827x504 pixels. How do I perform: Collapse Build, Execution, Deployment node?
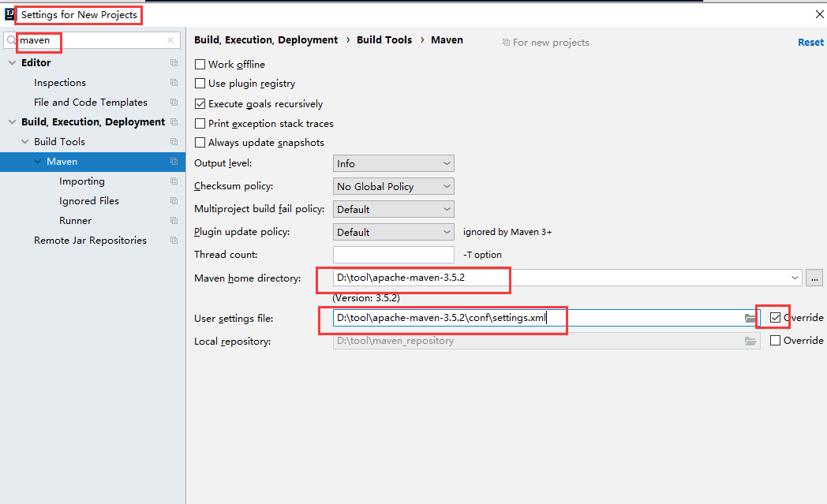point(12,121)
